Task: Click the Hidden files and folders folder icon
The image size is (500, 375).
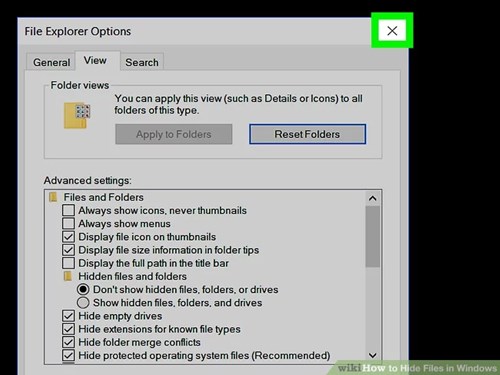Action: coord(68,276)
